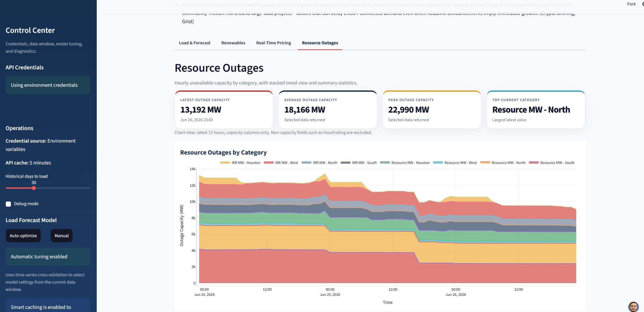Click the Smart caching is enabled notice

(48, 305)
